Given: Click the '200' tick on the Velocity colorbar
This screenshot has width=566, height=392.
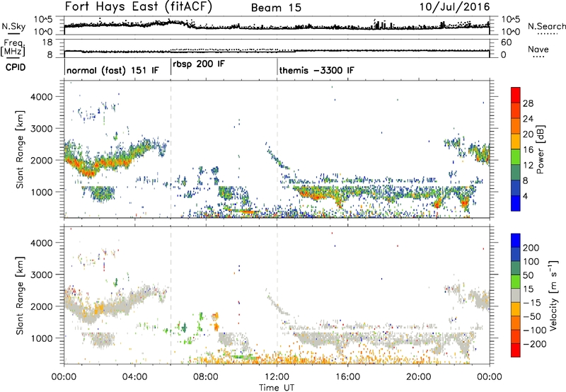Looking at the screenshot, I should [531, 248].
